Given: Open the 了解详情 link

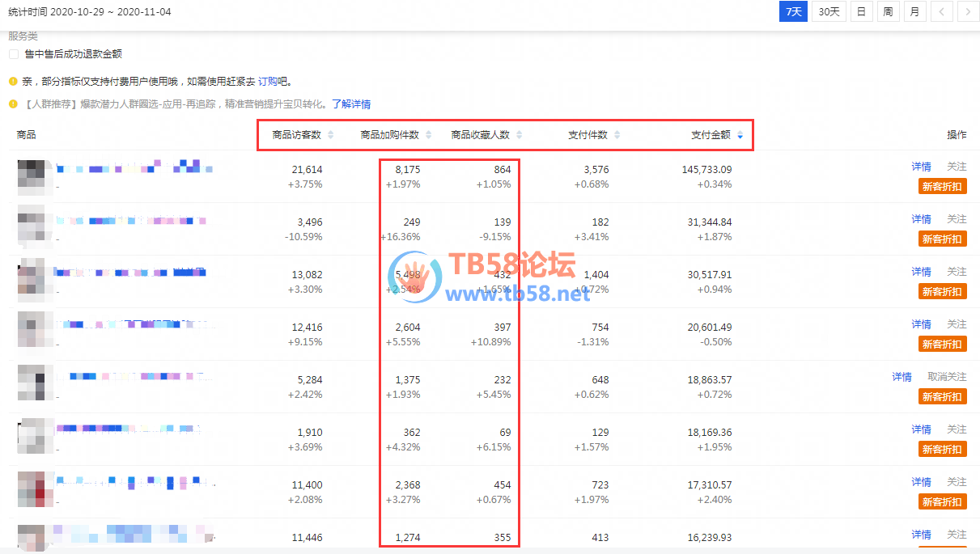Looking at the screenshot, I should pyautogui.click(x=351, y=104).
